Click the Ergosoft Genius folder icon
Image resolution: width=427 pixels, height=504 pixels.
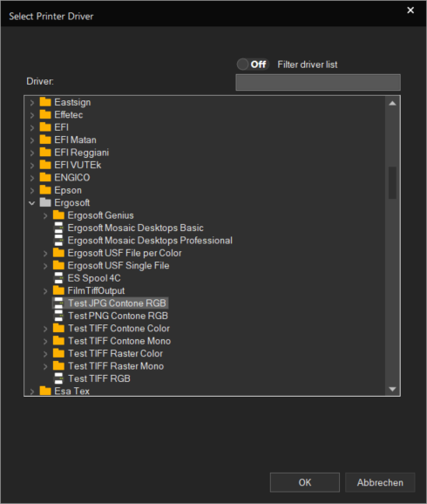tap(58, 215)
